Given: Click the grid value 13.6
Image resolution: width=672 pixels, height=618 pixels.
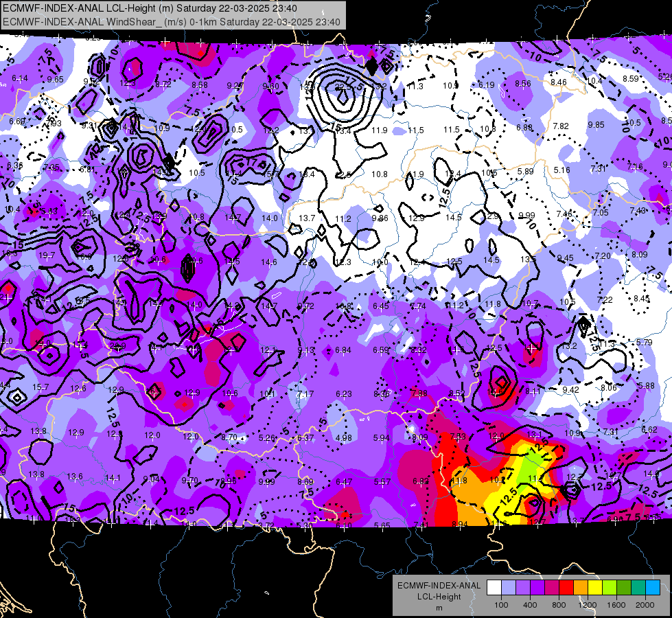Looking at the screenshot, I should (75, 476).
